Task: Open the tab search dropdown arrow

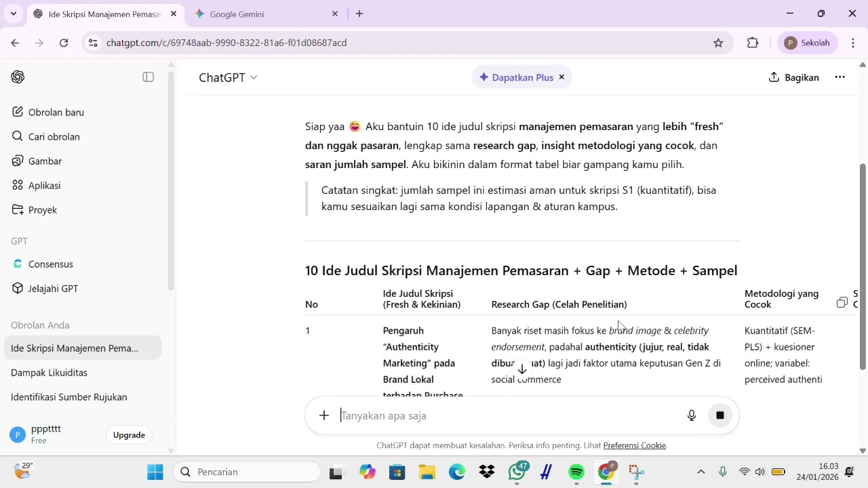Action: click(x=13, y=14)
